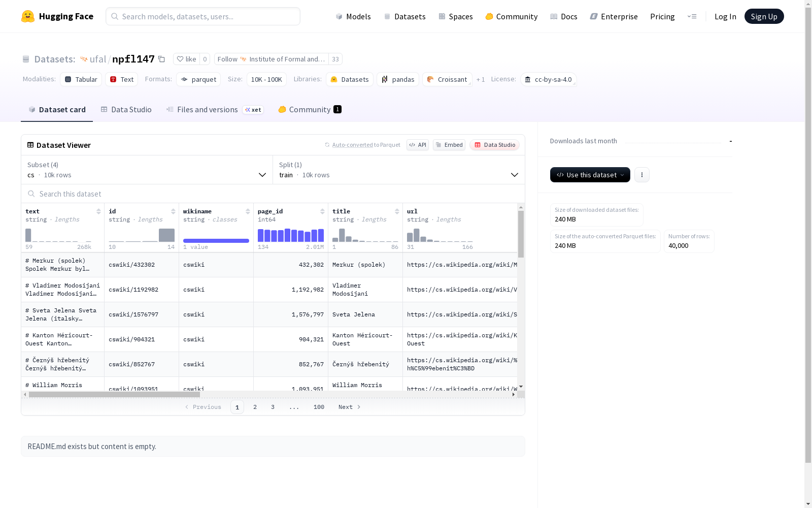Image resolution: width=812 pixels, height=508 pixels.
Task: Like the dataset with the heart button
Action: 186,59
